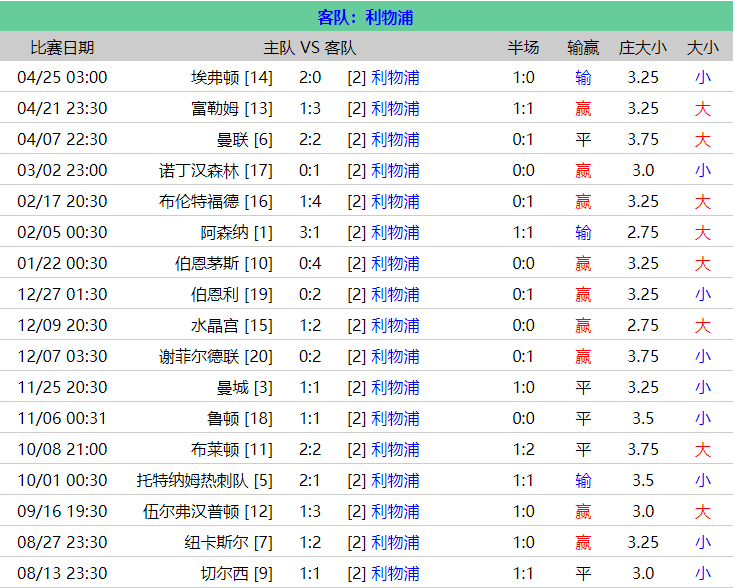This screenshot has width=735, height=588.
Task: Click the 赢 result in the 水晶宫 row
Action: (583, 325)
